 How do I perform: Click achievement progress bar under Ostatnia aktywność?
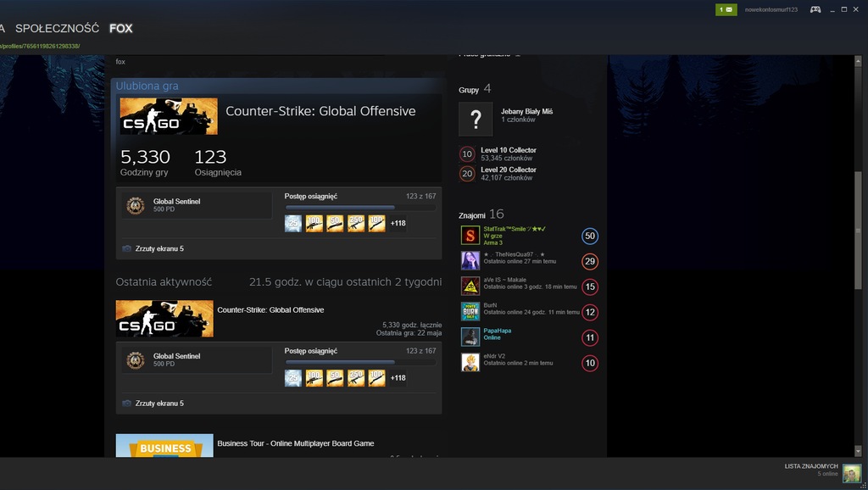pos(360,362)
